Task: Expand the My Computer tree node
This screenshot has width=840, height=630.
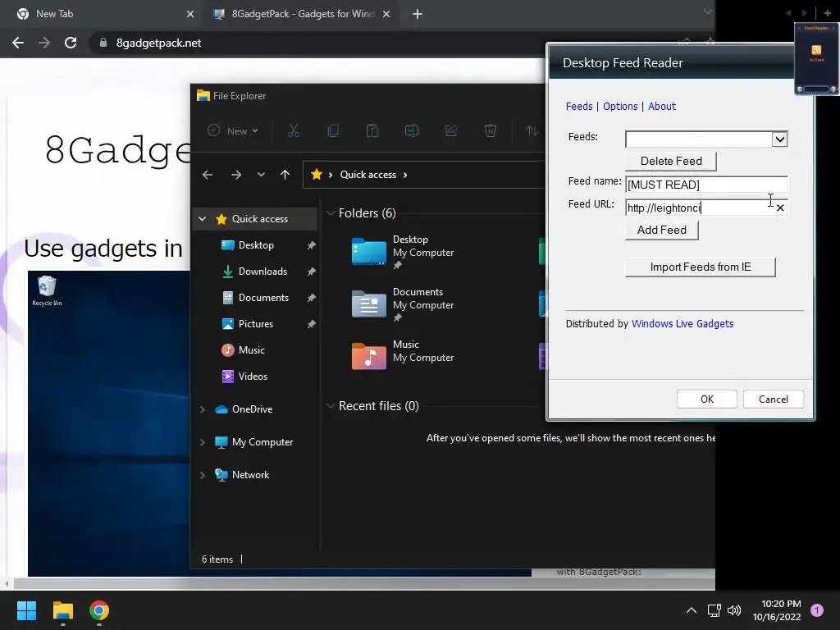Action: click(203, 442)
